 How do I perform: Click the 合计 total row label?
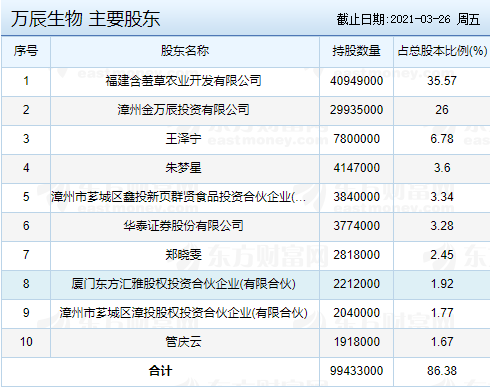tap(160, 371)
